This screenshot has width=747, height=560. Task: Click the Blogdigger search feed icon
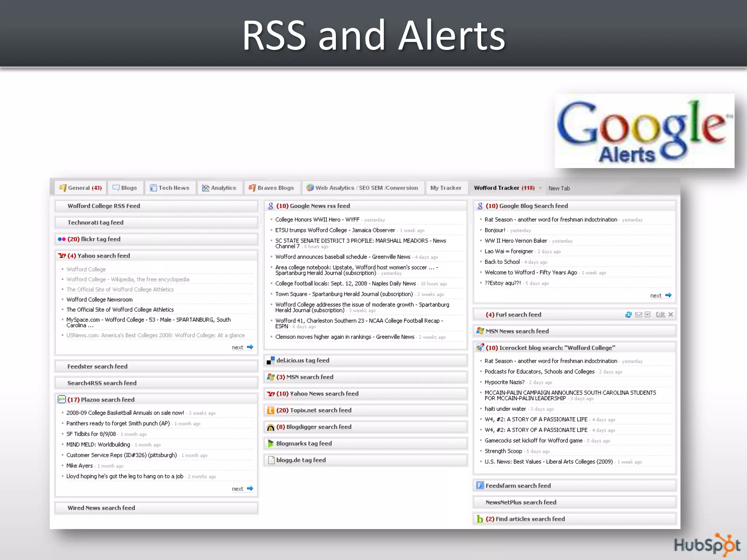click(x=270, y=427)
